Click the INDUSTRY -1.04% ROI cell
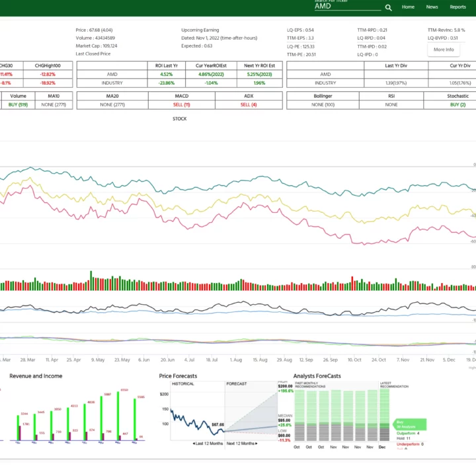 pos(211,83)
